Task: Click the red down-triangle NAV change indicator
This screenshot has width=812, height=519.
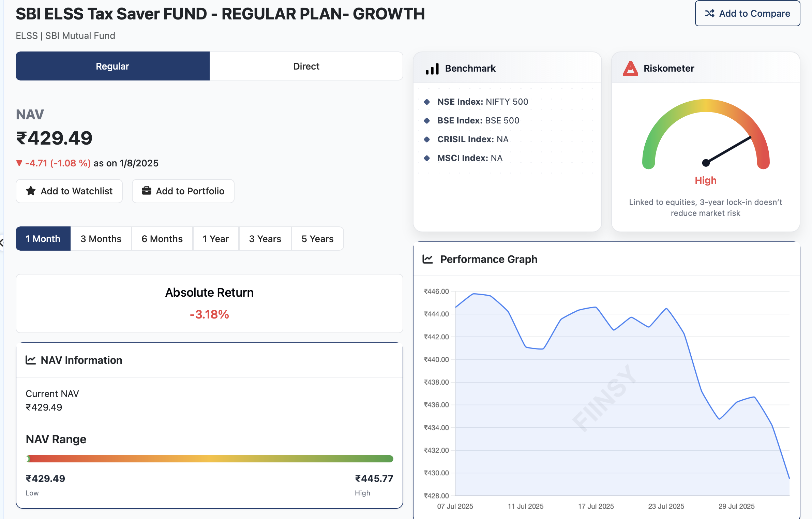Action: [x=19, y=163]
